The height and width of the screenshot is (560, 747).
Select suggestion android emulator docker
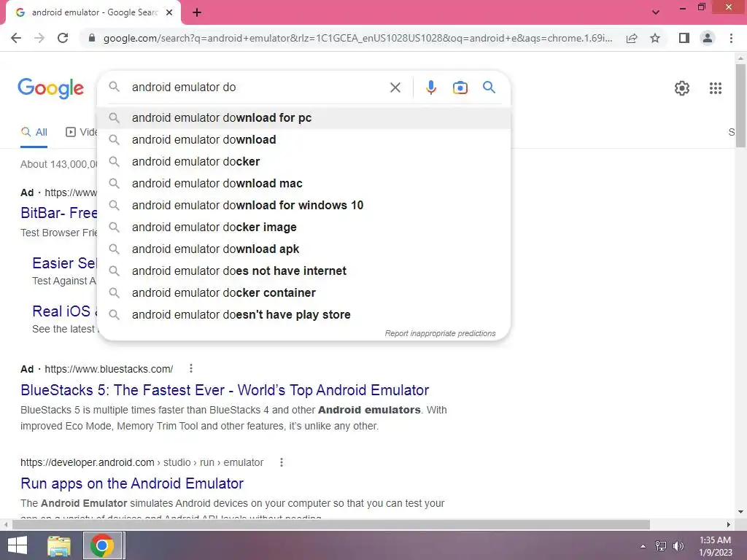(304, 161)
